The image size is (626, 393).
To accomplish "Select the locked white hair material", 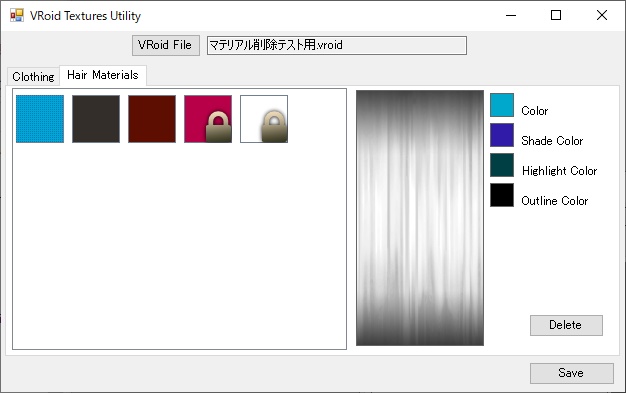I will [x=264, y=119].
